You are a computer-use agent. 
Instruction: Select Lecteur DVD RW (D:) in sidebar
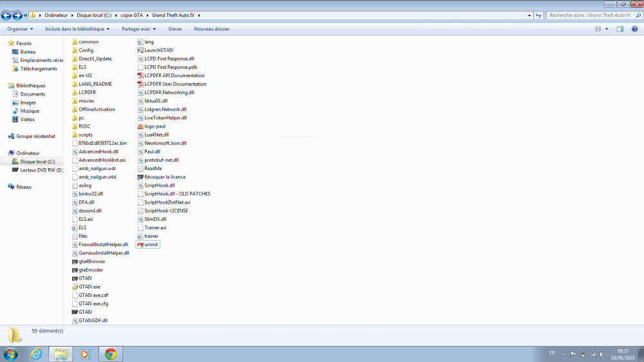pyautogui.click(x=41, y=170)
